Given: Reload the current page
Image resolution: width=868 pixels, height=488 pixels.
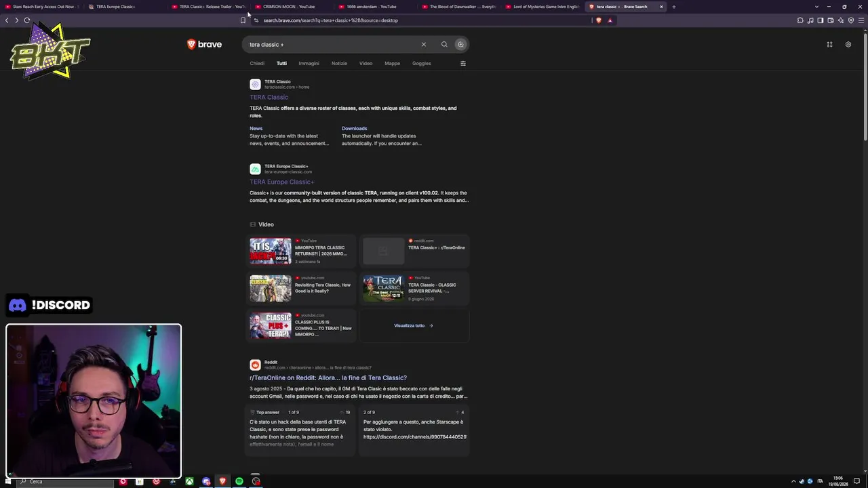Looking at the screenshot, I should tap(27, 20).
